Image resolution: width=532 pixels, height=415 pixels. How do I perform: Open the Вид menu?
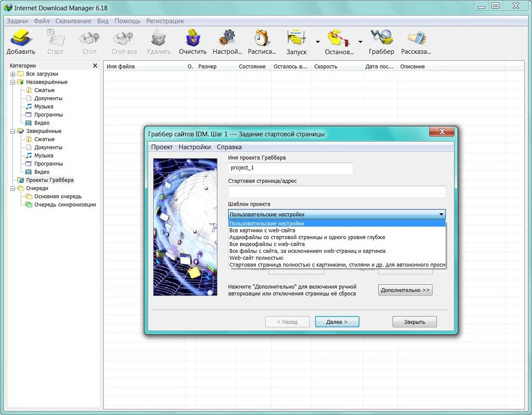point(103,21)
